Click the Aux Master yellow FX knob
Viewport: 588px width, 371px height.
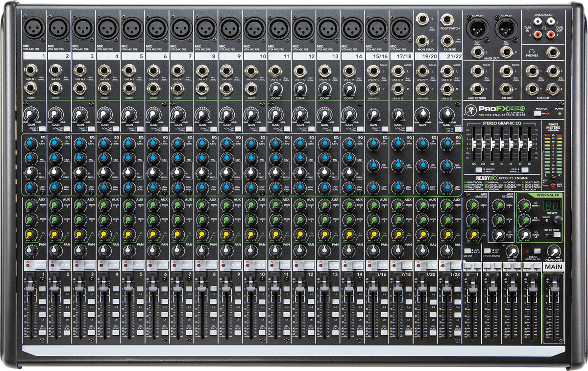[473, 235]
